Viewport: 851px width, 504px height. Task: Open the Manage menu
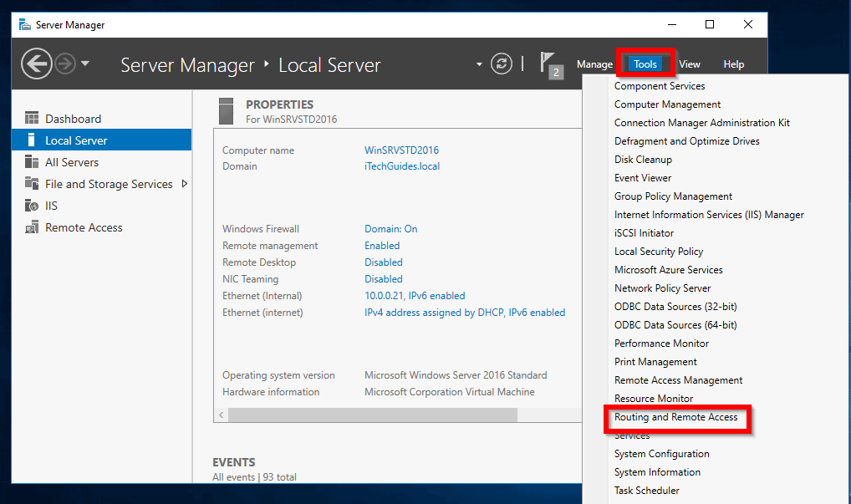pos(594,64)
